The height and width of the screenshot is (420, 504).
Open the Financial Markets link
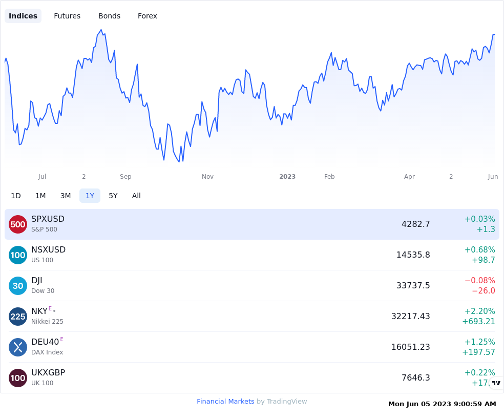[225, 402]
